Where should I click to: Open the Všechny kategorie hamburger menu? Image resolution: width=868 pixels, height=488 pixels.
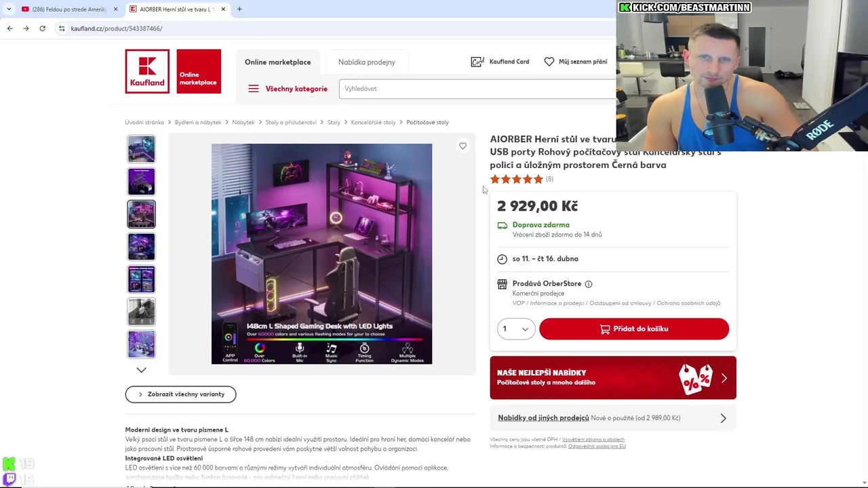click(x=253, y=89)
